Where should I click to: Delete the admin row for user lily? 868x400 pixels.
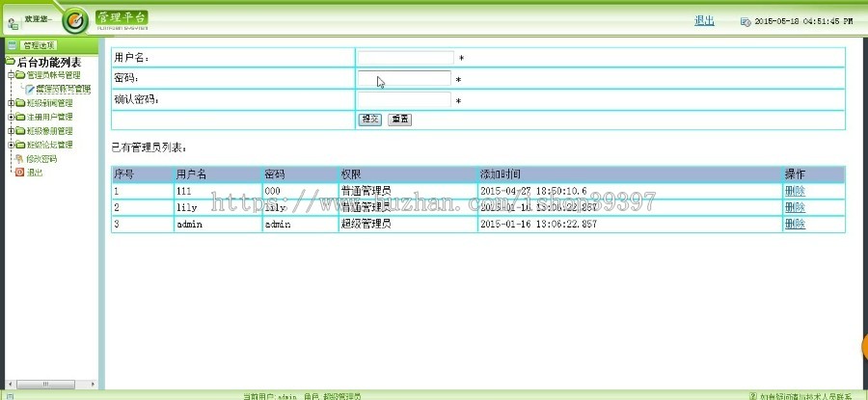(x=795, y=207)
